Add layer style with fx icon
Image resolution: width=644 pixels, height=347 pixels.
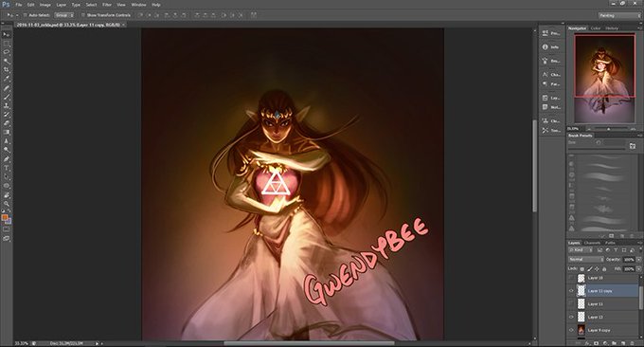tap(587, 343)
